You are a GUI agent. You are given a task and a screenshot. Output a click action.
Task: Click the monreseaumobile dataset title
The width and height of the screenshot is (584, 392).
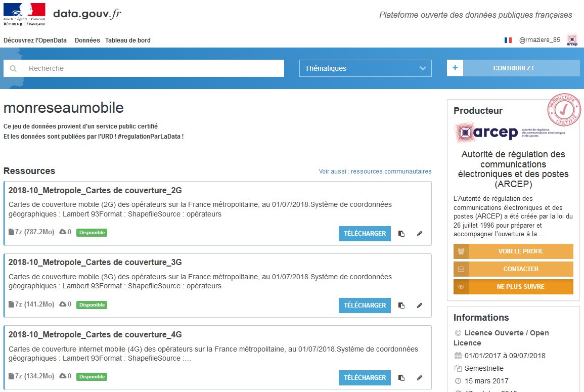[64, 108]
